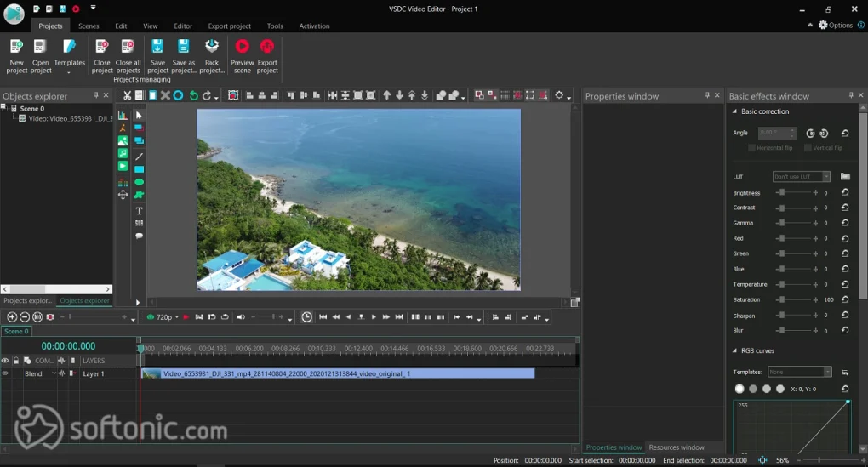This screenshot has height=467, width=868.
Task: Toggle visibility eye for Layer 1
Action: point(5,373)
